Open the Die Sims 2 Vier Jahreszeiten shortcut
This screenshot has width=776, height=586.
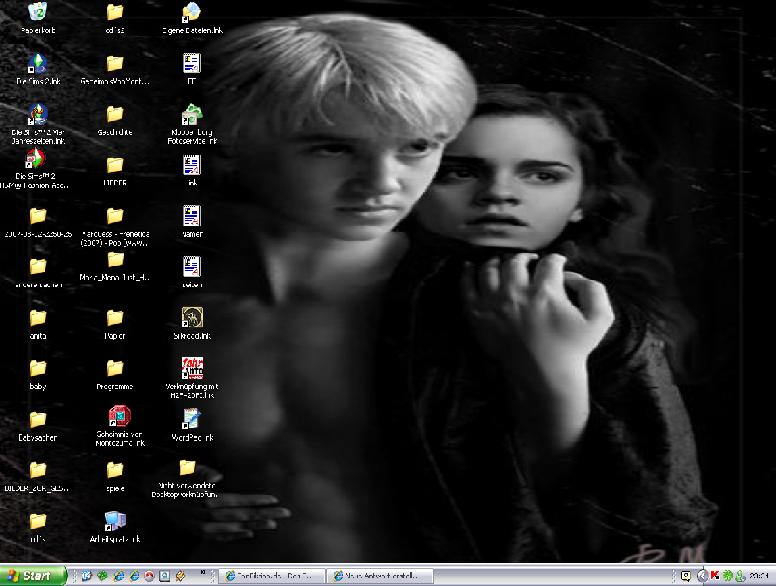point(38,115)
